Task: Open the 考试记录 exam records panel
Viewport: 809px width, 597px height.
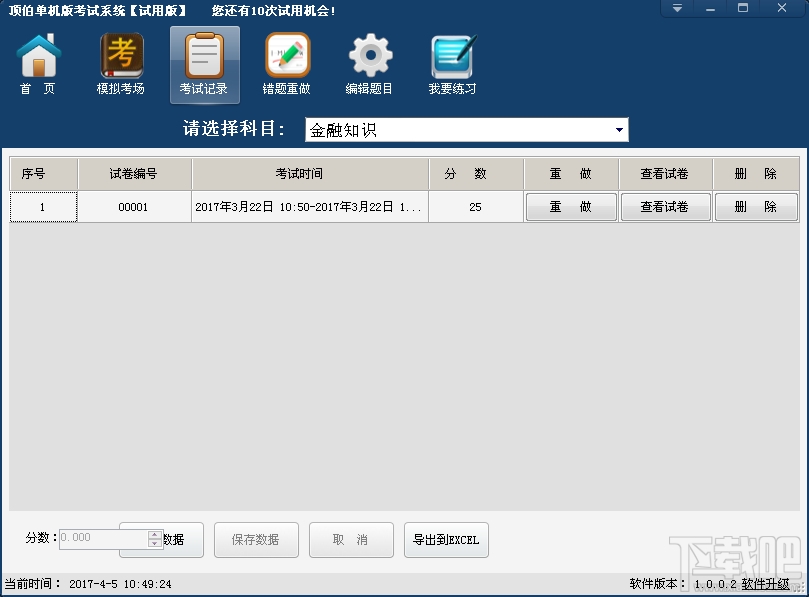Action: (x=204, y=62)
